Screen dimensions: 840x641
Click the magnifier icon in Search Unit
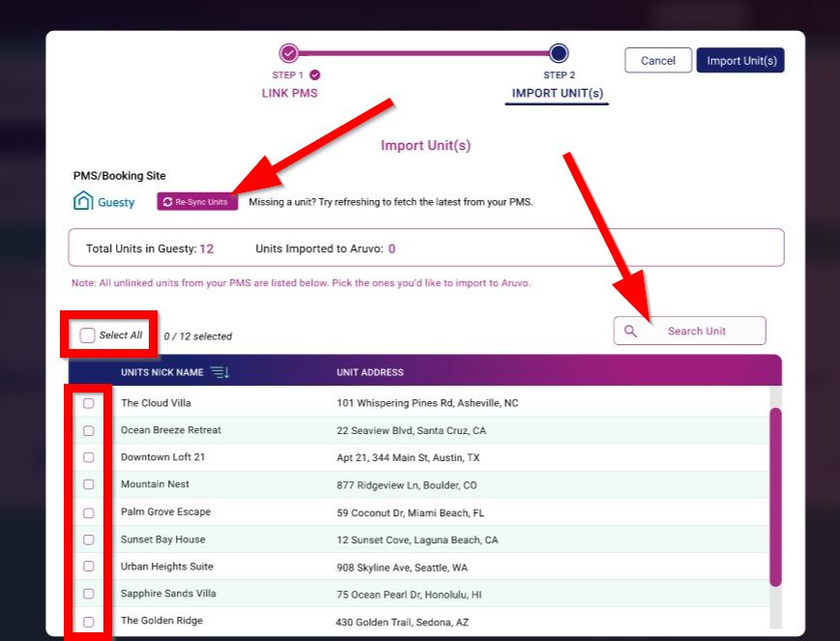point(630,332)
